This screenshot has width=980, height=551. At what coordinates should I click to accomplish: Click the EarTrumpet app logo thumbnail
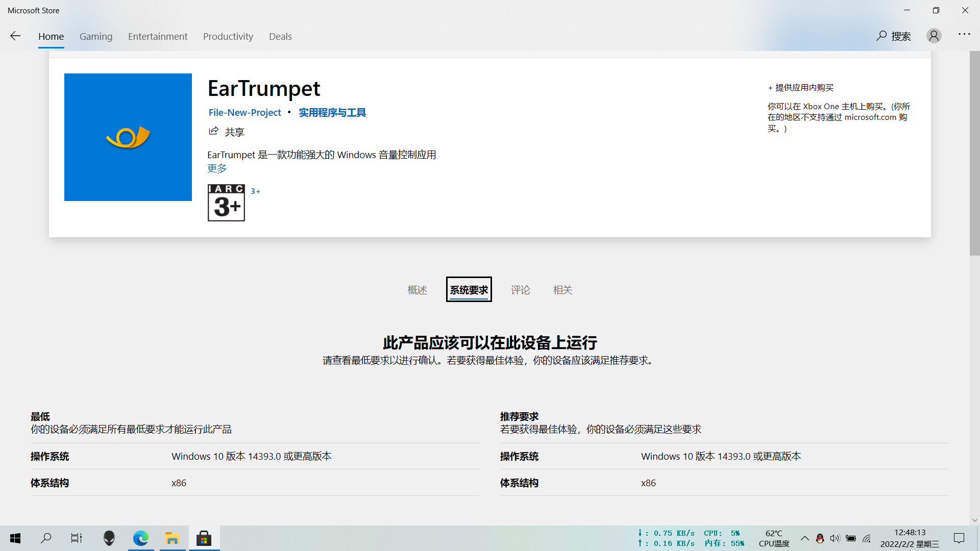(128, 137)
